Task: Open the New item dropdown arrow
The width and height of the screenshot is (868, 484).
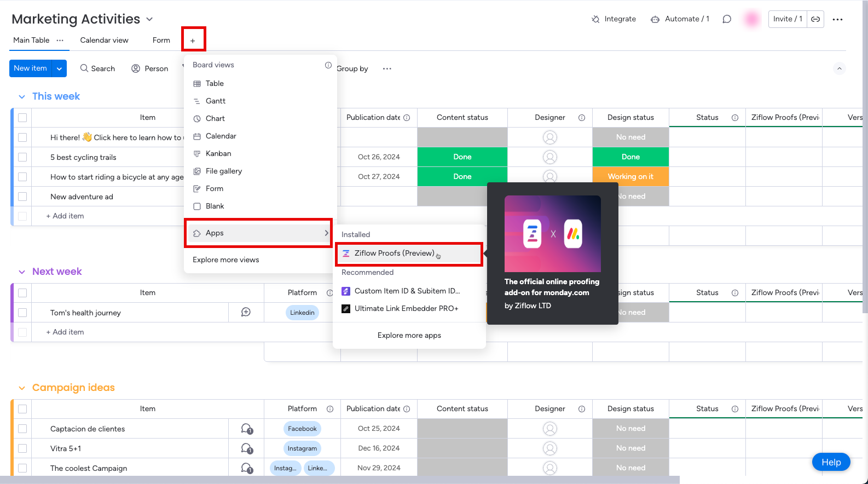Action: coord(59,68)
